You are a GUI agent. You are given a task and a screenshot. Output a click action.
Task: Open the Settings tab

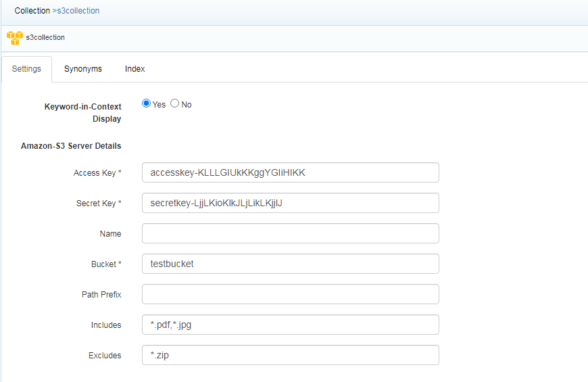pos(26,69)
